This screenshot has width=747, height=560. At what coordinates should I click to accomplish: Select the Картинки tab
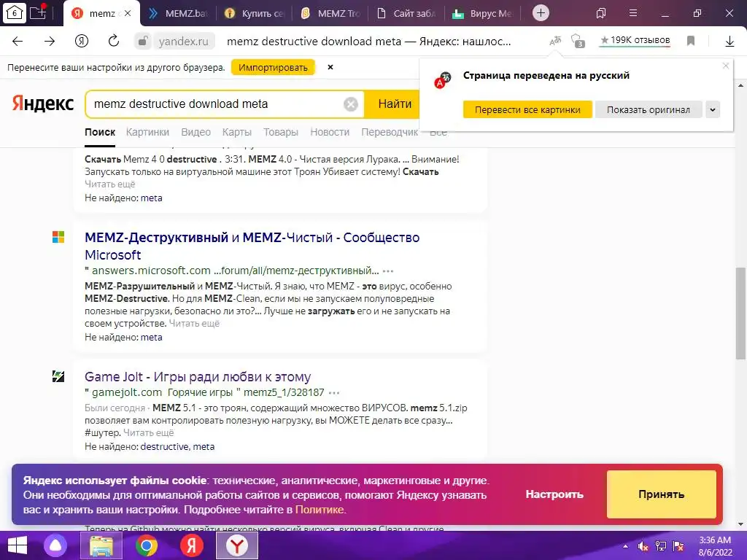(147, 132)
